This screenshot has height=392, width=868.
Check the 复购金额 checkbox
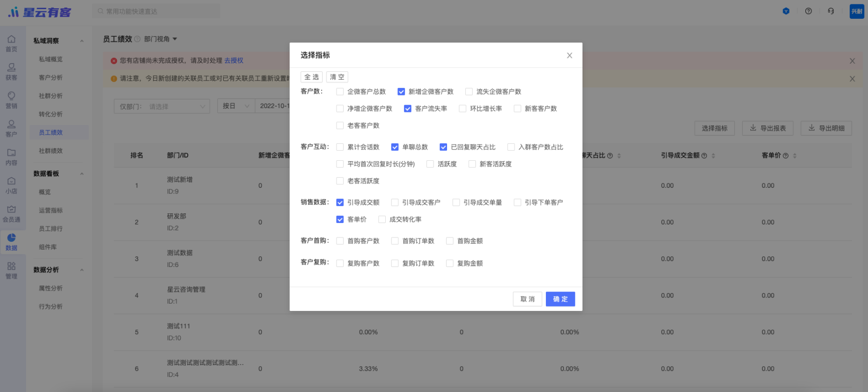click(449, 264)
